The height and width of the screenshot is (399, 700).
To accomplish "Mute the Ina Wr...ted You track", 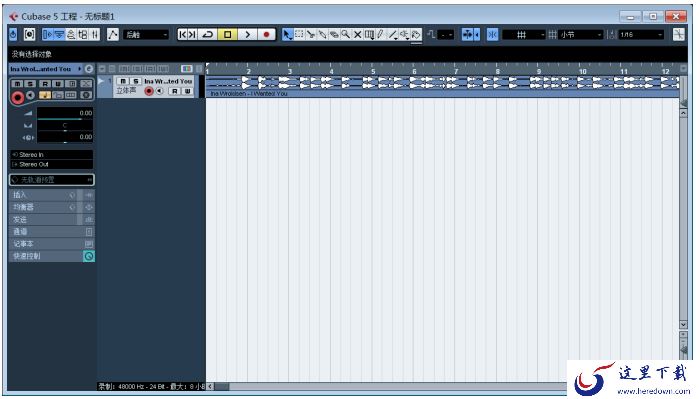I will (123, 81).
